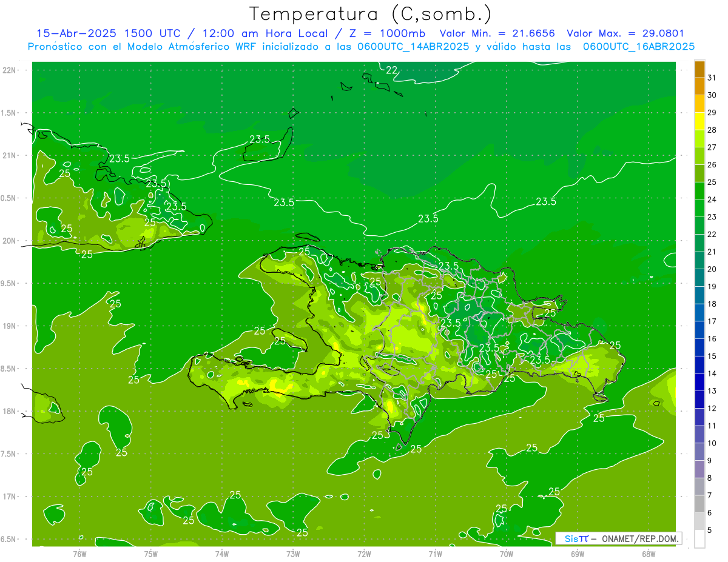Click the legend label '27'

(712, 147)
